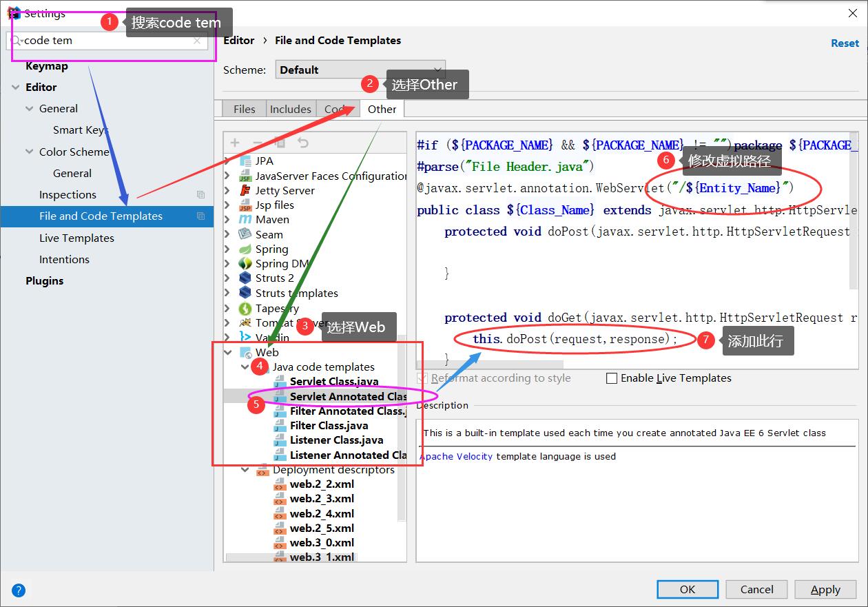Select the Seam icon in the tree
The image size is (868, 607).
pyautogui.click(x=245, y=234)
